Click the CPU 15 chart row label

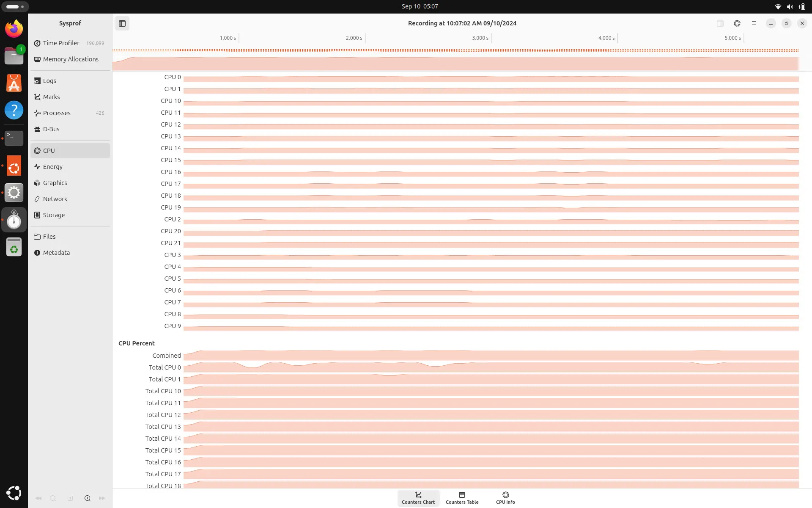pyautogui.click(x=171, y=160)
